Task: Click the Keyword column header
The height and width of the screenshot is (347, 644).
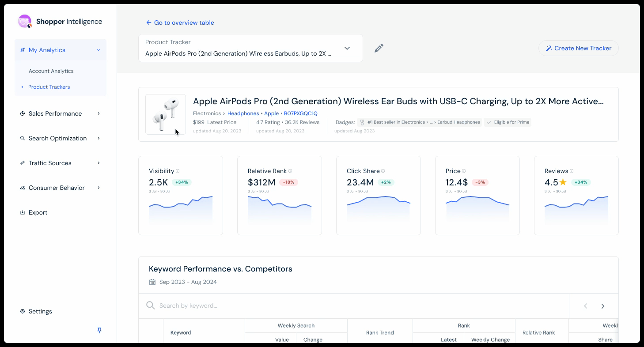Action: [181, 332]
